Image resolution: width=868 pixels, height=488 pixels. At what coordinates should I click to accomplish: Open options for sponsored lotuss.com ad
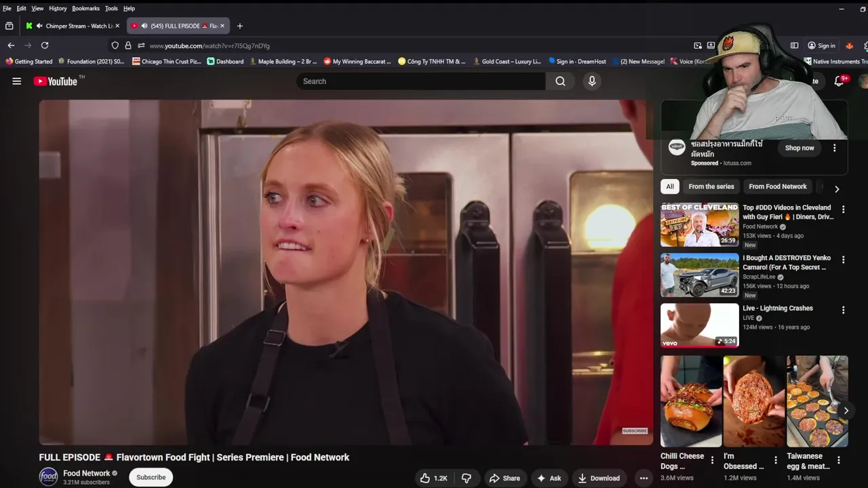tap(835, 148)
